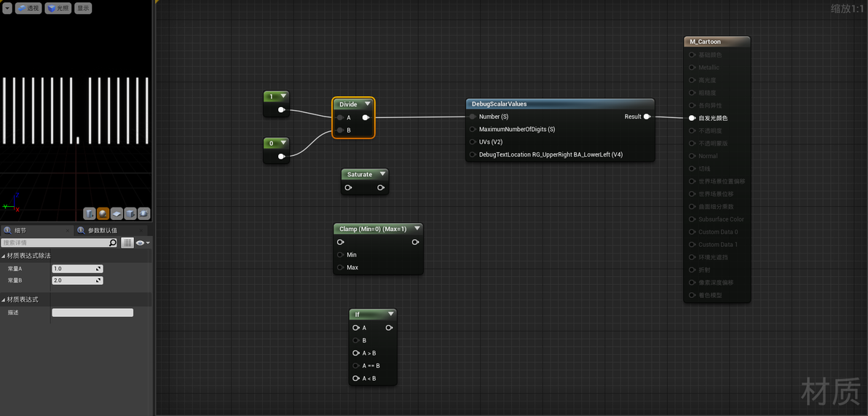The height and width of the screenshot is (416, 868).
Task: Select plane preview mesh icon
Action: point(117,213)
